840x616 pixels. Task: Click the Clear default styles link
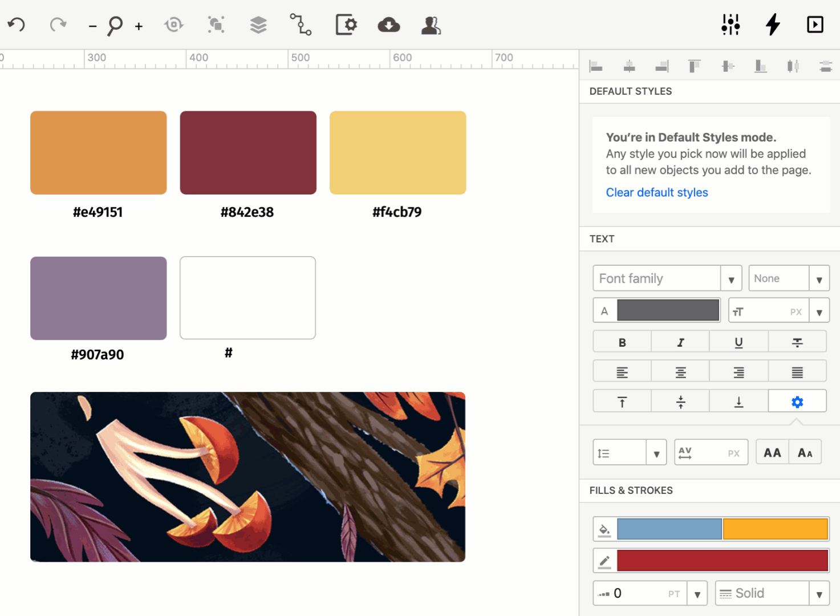656,193
